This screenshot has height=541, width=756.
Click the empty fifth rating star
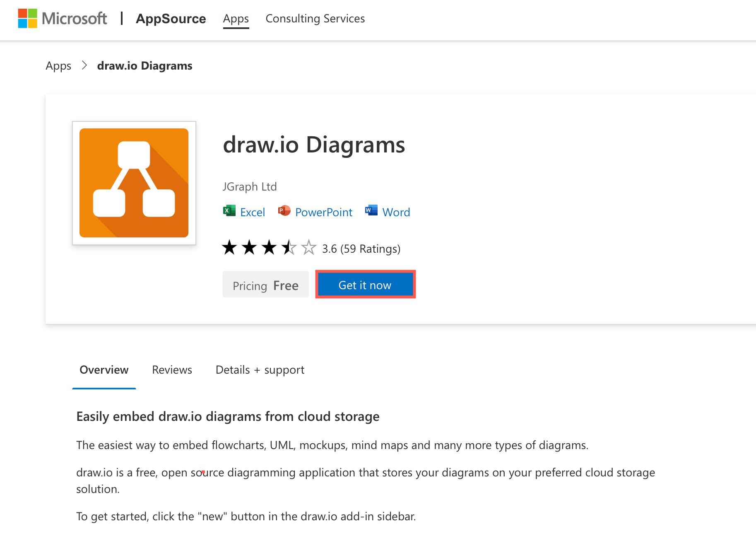coord(308,247)
